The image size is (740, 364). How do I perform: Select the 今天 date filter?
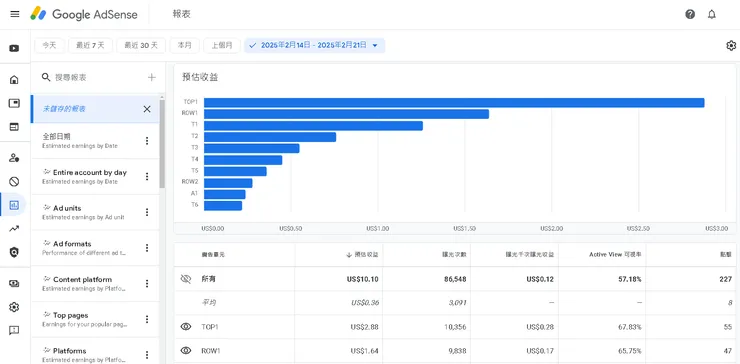pyautogui.click(x=49, y=45)
